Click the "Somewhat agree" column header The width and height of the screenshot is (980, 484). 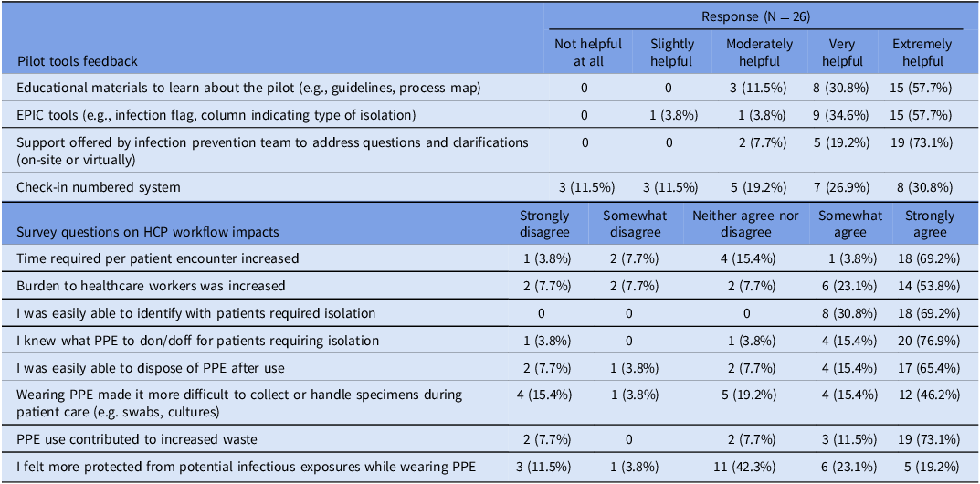coord(849,224)
